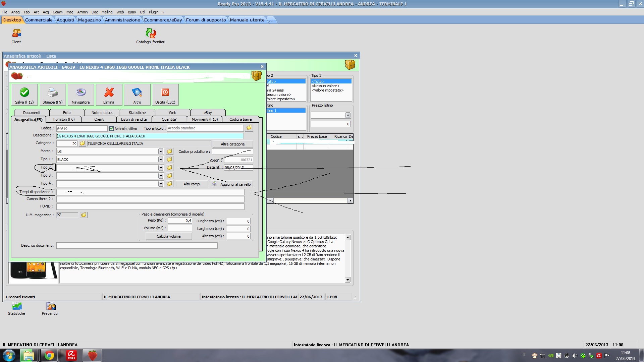Click system tray volume icon
Screen dimensions: 644x362
pyautogui.click(x=575, y=356)
